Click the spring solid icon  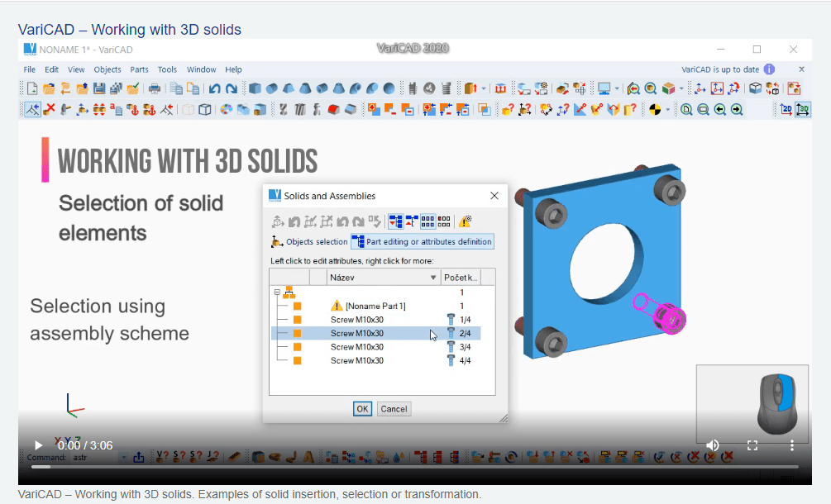point(446,88)
